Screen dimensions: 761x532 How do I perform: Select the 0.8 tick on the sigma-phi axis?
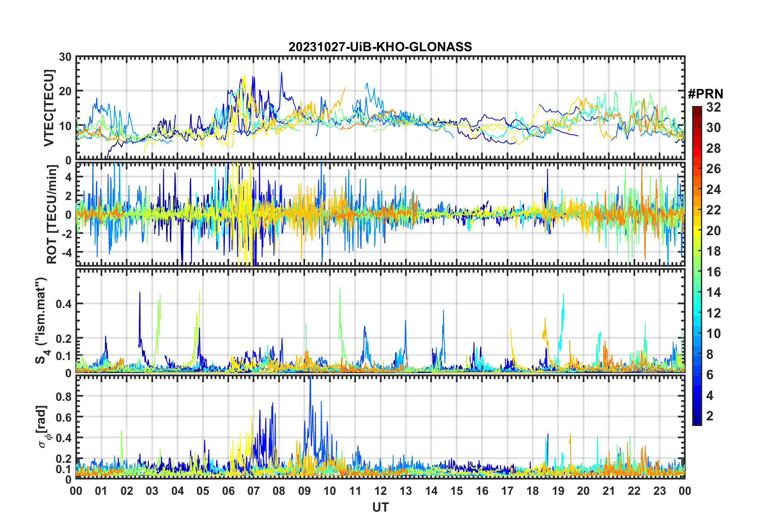coord(64,396)
